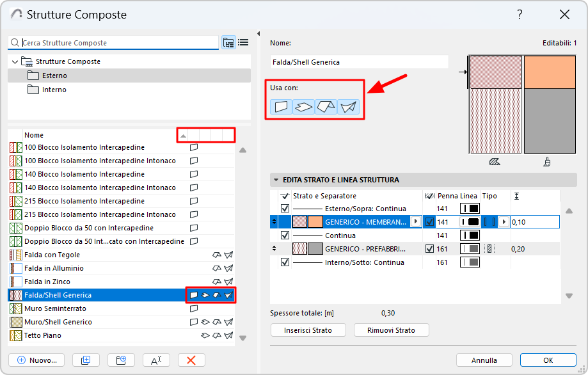Viewport: 588px width, 375px height.
Task: Click the row drag handle of GENERICO - PREFABBRI
Action: coord(274,249)
